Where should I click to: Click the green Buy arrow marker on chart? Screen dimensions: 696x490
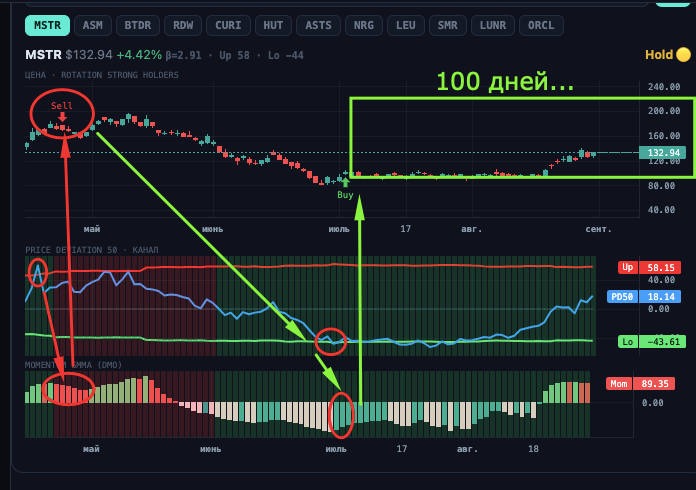(345, 182)
